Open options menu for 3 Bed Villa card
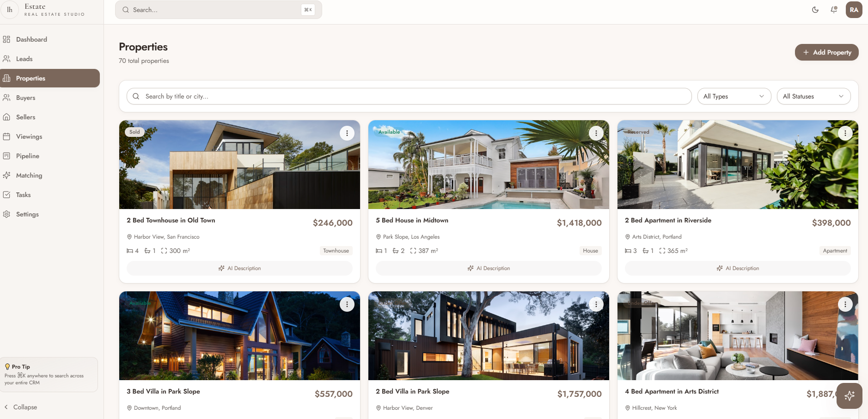 pyautogui.click(x=347, y=304)
